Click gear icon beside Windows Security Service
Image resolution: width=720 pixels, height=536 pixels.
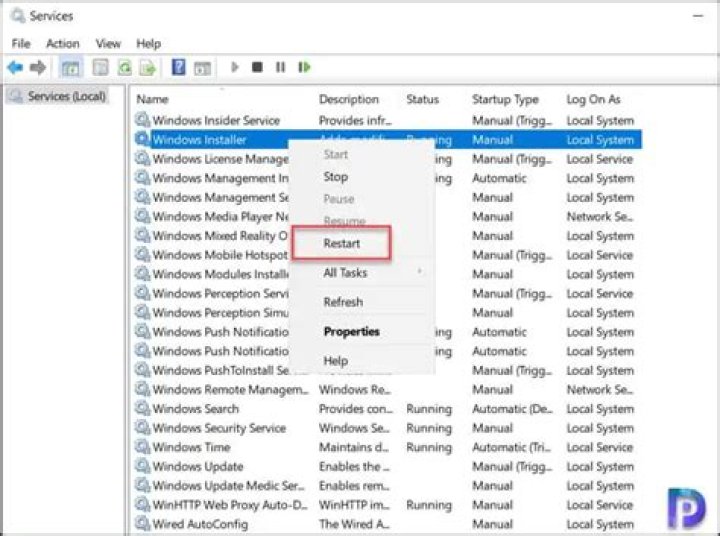(x=142, y=427)
